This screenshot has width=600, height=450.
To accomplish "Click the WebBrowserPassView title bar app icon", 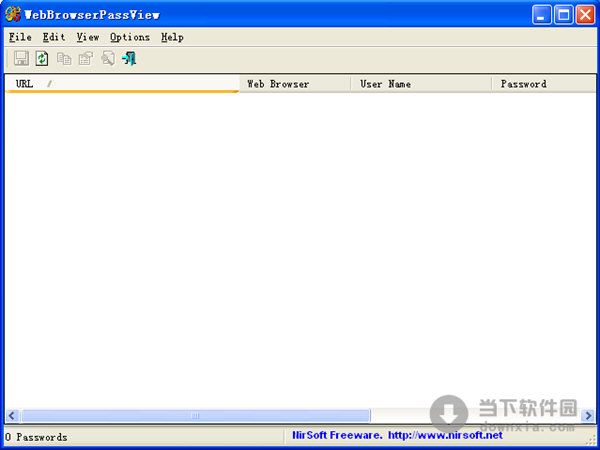I will pos(13,15).
